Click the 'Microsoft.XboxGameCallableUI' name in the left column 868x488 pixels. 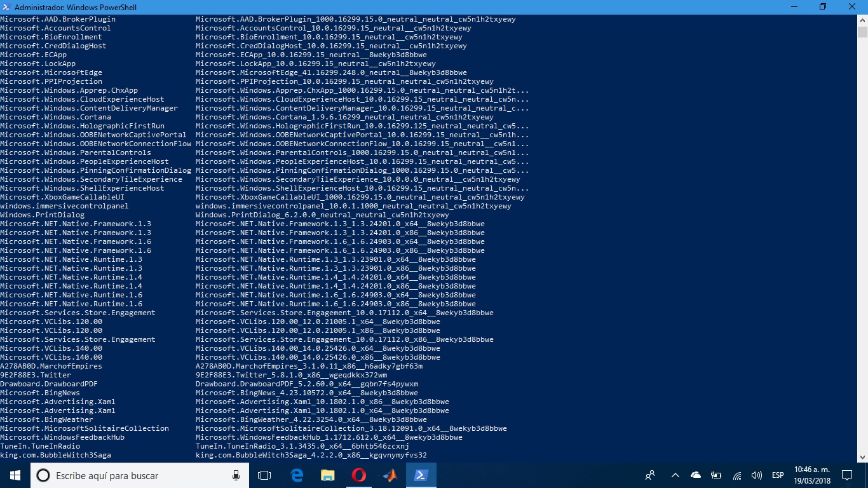coord(62,197)
